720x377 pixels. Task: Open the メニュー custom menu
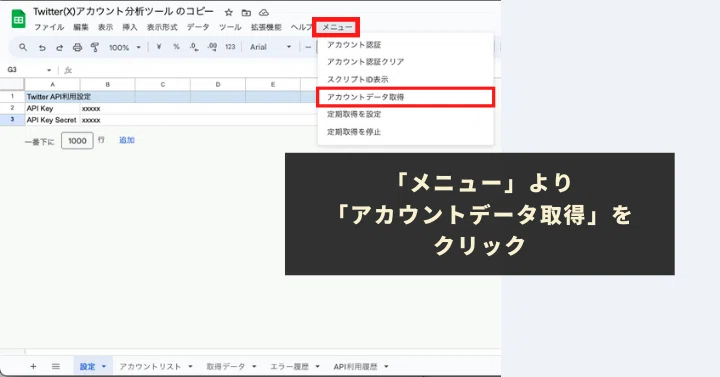click(337, 27)
